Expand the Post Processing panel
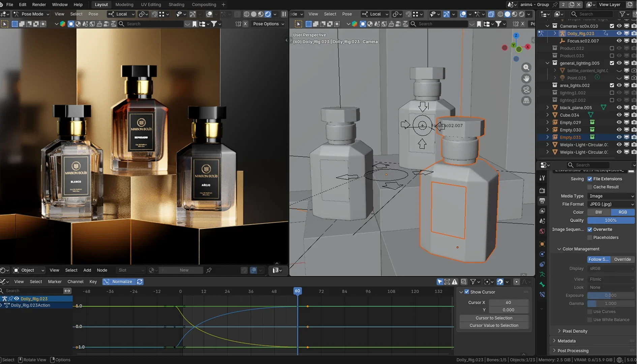Screen dimensions: 637x364 tap(554, 351)
